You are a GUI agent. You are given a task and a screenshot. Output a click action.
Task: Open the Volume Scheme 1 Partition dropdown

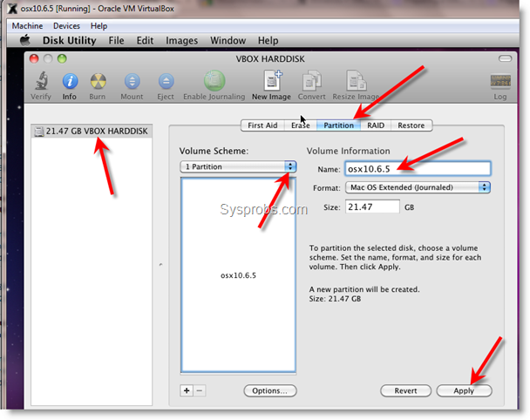coord(238,166)
